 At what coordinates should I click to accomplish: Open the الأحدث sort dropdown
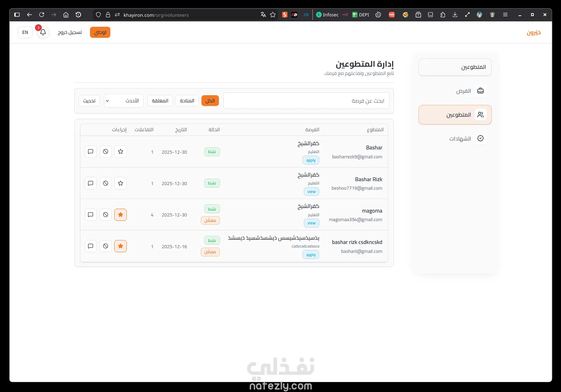124,101
